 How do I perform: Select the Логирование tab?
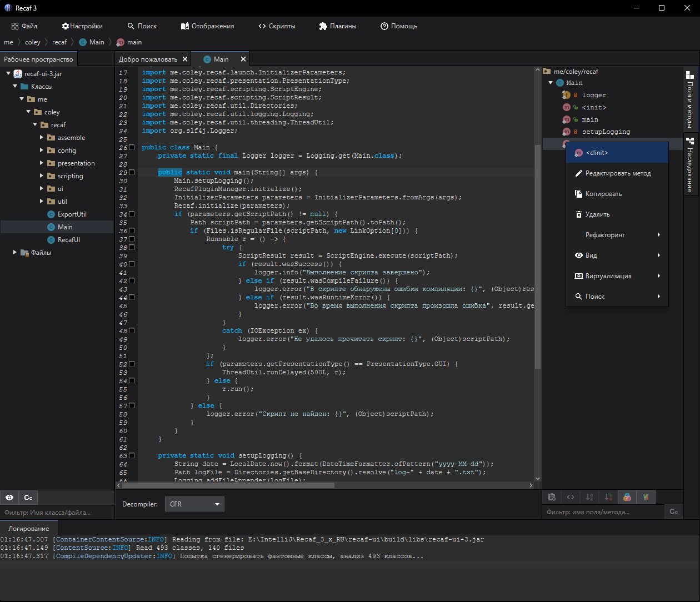pyautogui.click(x=29, y=529)
